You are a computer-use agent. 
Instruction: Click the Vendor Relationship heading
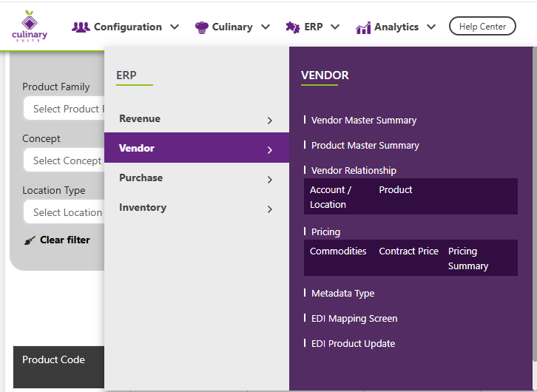click(354, 171)
